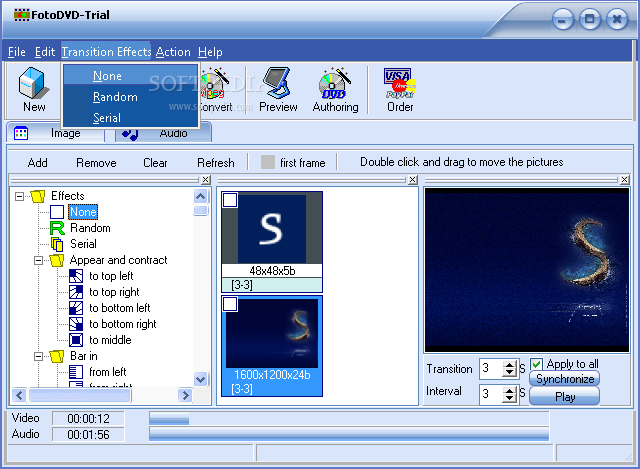Collapse the Bar in node
Viewport: 640px width, 469px height.
(x=38, y=356)
